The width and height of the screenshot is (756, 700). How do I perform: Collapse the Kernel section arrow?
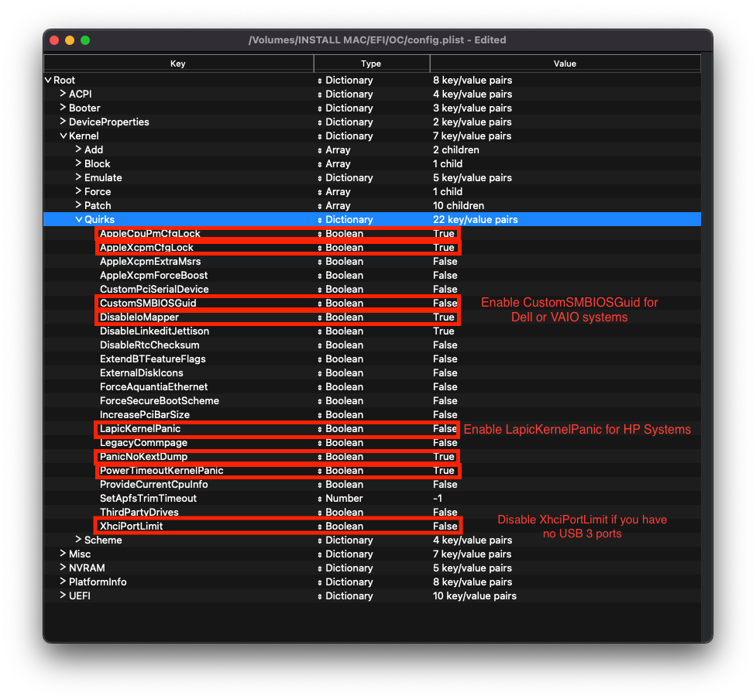pyautogui.click(x=63, y=136)
